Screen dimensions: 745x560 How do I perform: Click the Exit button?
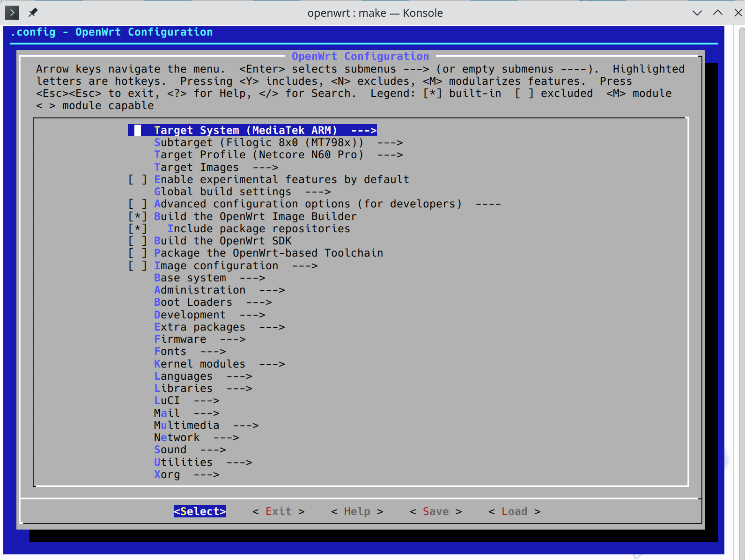point(278,512)
